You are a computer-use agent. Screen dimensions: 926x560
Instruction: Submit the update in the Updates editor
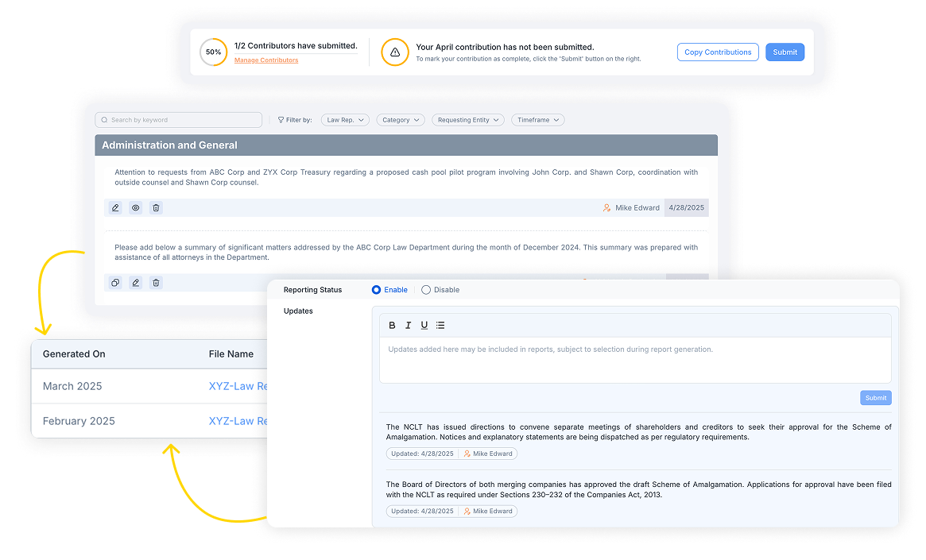point(876,398)
